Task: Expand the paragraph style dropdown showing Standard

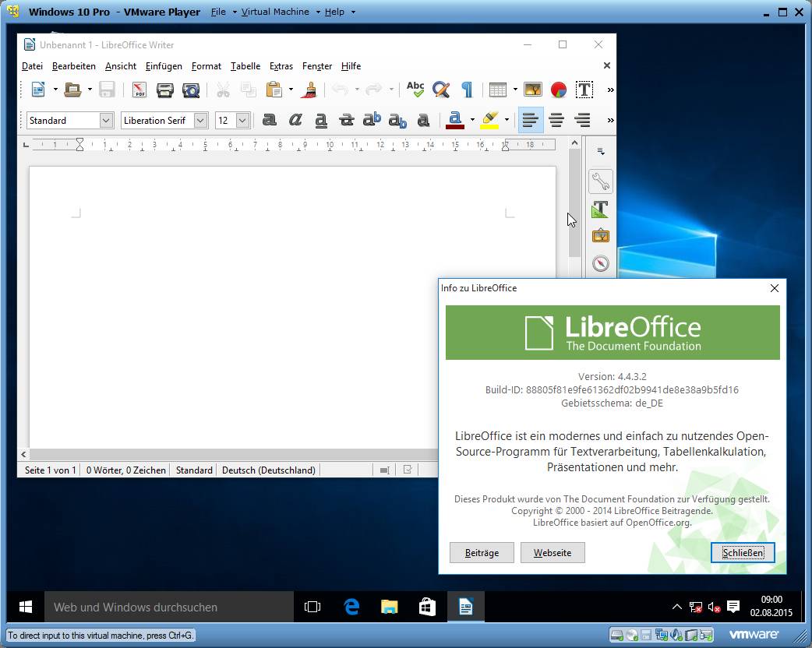Action: [107, 120]
